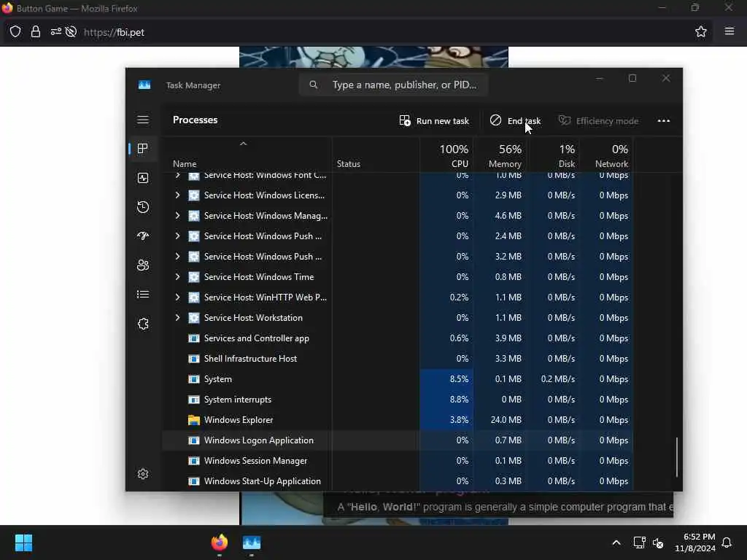Click the blocked autoplay icon in address bar
Viewport: 747px width, 560px height.
(x=71, y=32)
